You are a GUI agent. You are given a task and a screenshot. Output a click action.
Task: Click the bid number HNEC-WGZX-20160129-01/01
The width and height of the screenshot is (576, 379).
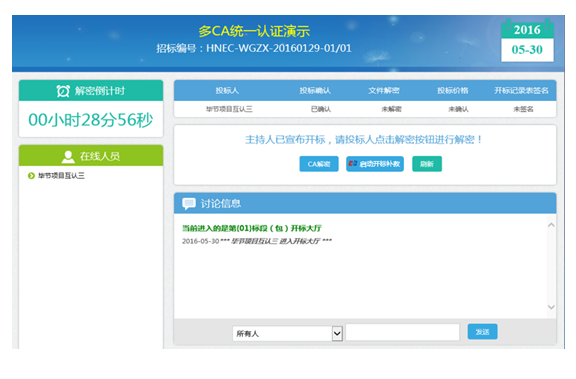[x=278, y=48]
